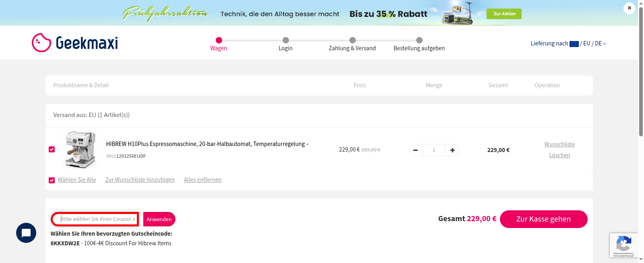Screen dimensions: 644x263
Task: Click the struck-through 269,00 € price
Action: pyautogui.click(x=371, y=150)
